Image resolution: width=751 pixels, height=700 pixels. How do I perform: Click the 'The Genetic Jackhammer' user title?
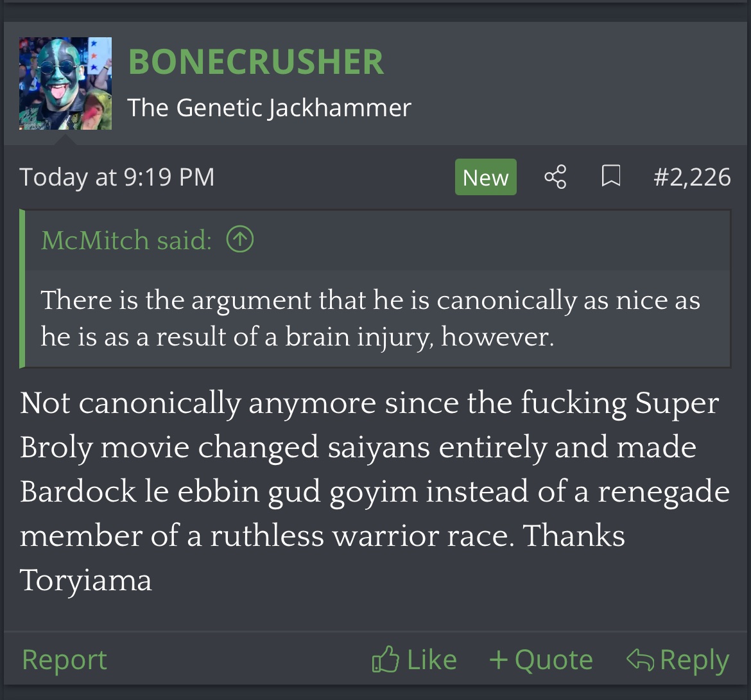269,107
